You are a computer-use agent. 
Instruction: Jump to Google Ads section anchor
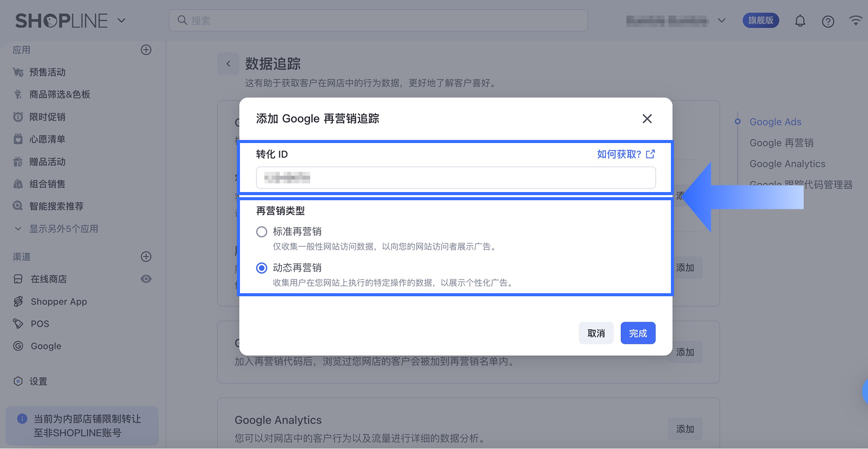tap(775, 122)
